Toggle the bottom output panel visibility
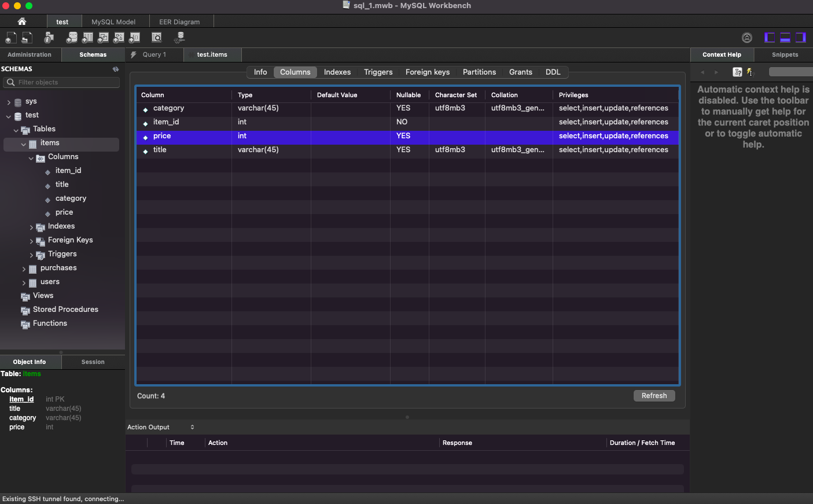Viewport: 813px width, 504px height. [x=785, y=38]
